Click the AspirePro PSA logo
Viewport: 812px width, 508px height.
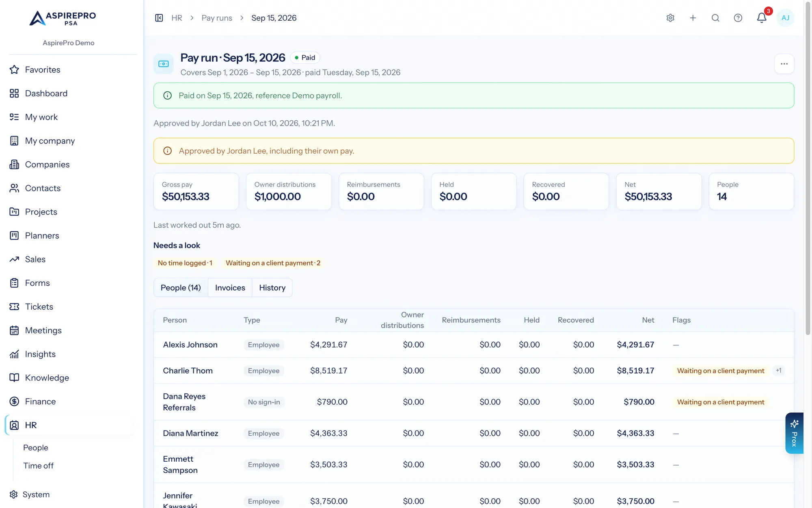tap(63, 18)
